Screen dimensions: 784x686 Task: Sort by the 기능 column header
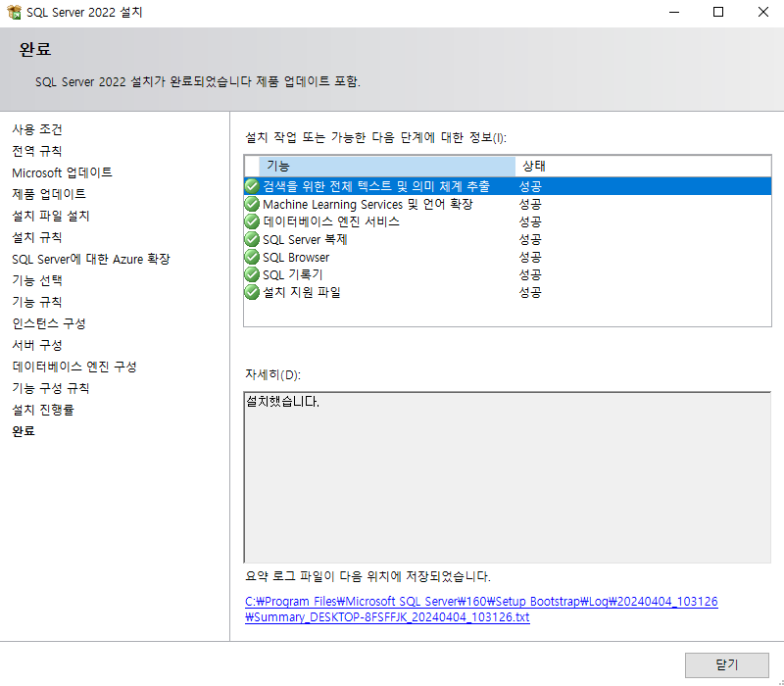pyautogui.click(x=387, y=166)
